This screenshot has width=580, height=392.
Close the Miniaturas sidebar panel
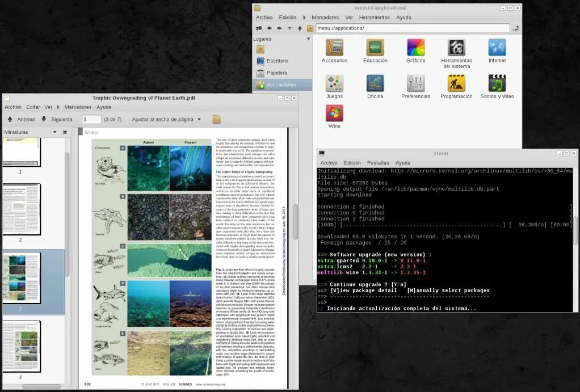pyautogui.click(x=65, y=132)
